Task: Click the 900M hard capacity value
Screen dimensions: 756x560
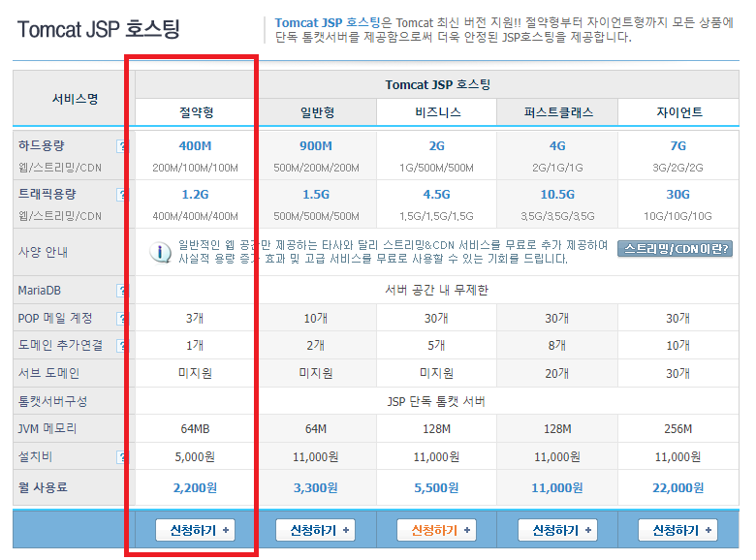Action: 316,146
